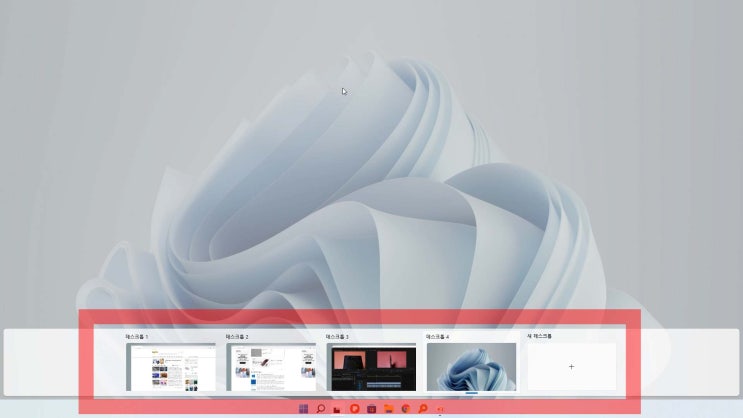Screen dimensions: 743x418
Task: Open the red circular app icon
Action: coord(354,409)
